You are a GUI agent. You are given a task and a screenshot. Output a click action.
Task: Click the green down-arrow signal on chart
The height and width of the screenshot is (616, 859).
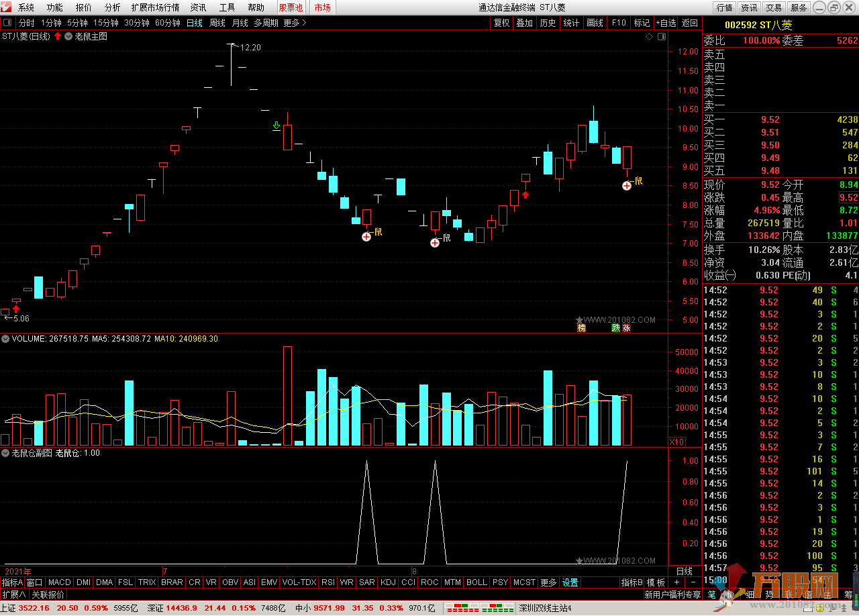[x=276, y=125]
